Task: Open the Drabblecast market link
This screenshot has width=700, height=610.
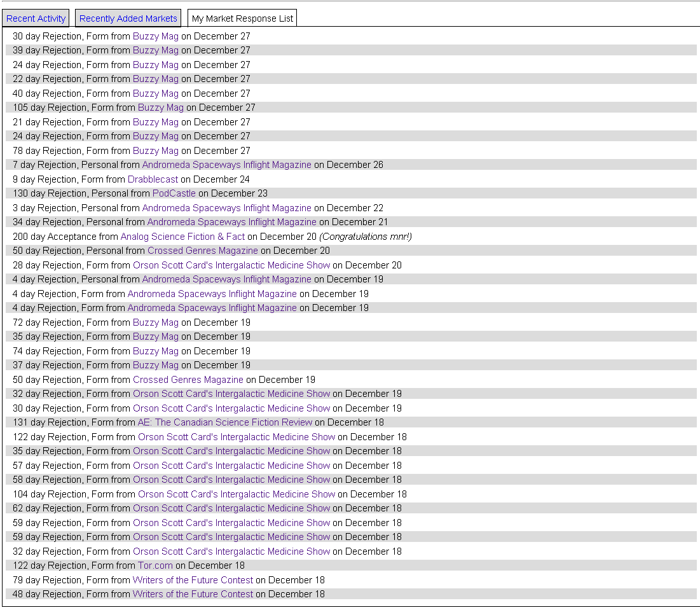Action: 153,179
